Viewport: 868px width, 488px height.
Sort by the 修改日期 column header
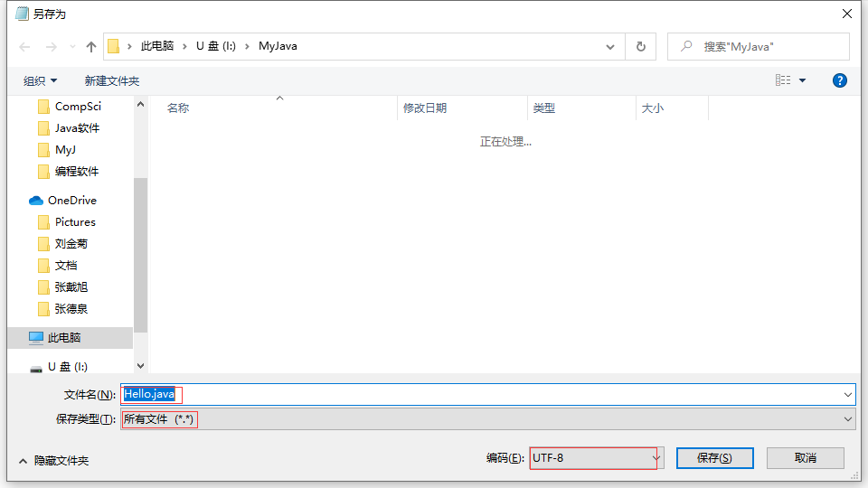tap(425, 108)
